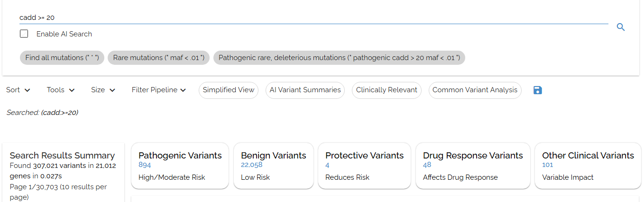644x202 pixels.
Task: Expand the Tools dropdown menu
Action: (61, 90)
